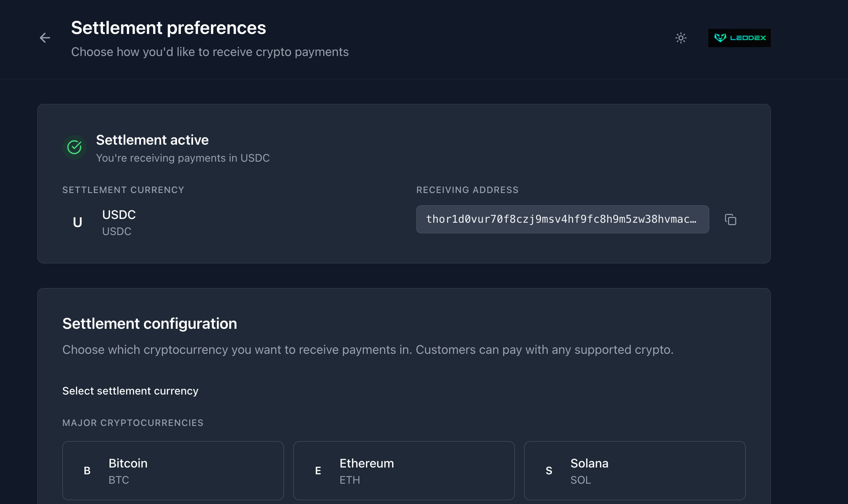The width and height of the screenshot is (848, 504).
Task: Click the Major Cryptocurrencies section label
Action: click(x=133, y=423)
